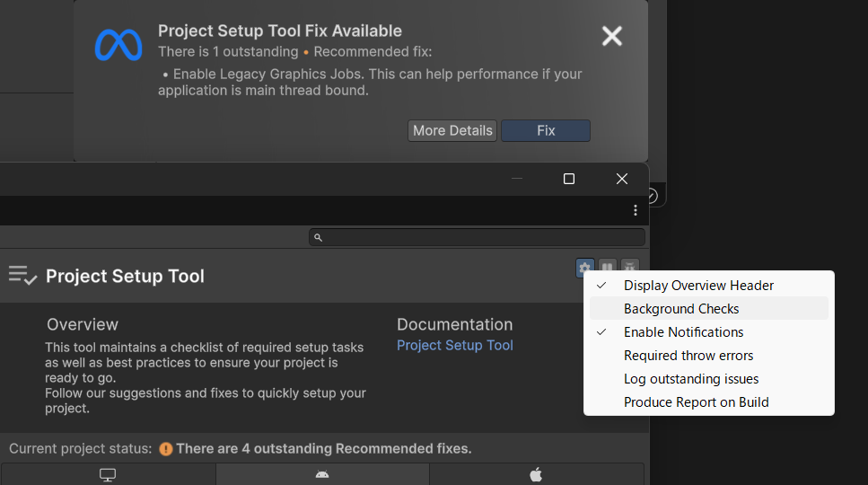Open the documentation book icon button
The height and width of the screenshot is (485, 868).
pos(608,267)
